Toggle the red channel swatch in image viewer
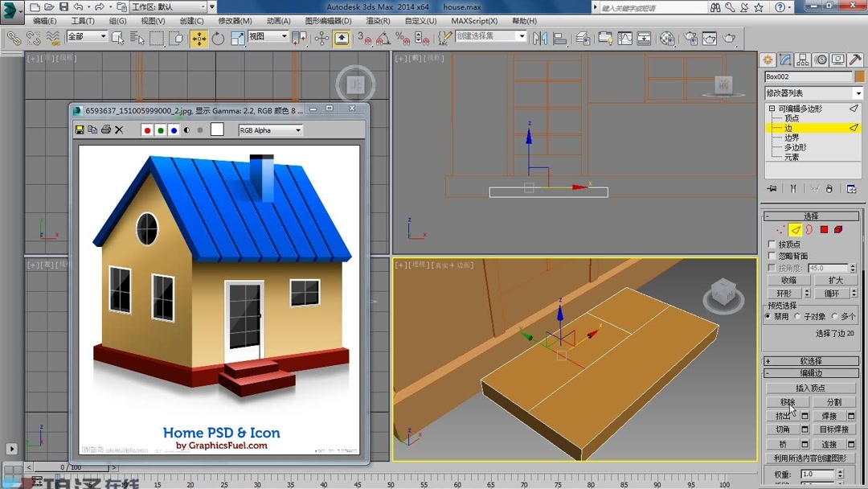The image size is (868, 489). point(146,129)
